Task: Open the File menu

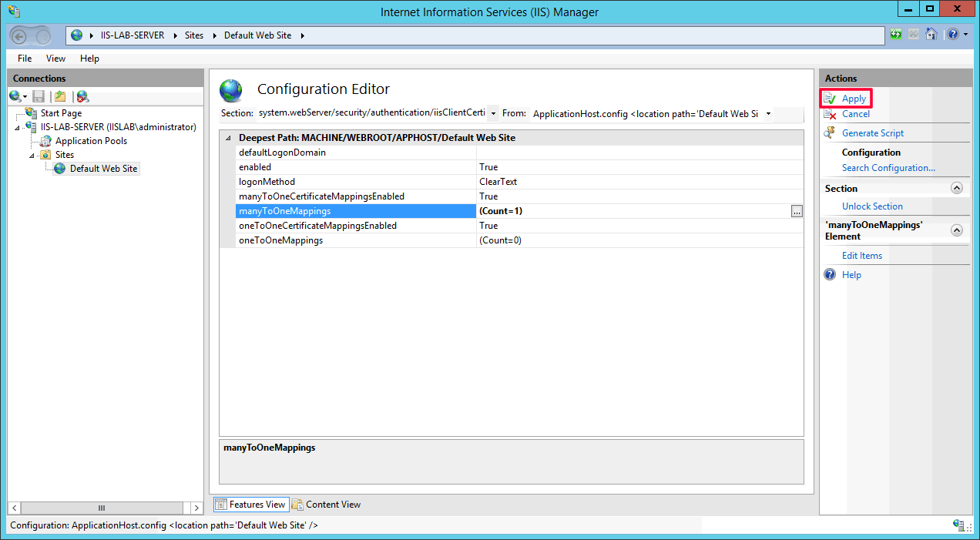Action: point(25,59)
